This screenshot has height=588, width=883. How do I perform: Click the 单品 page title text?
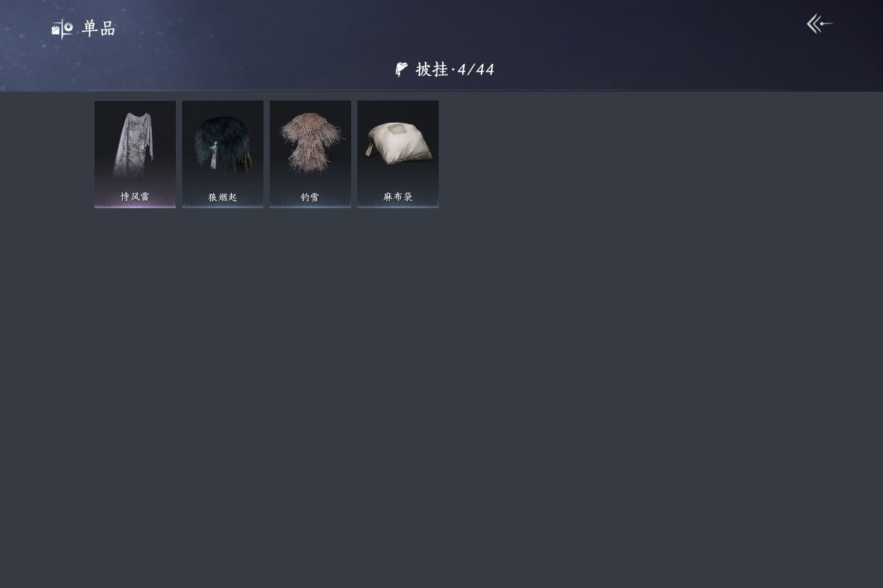pyautogui.click(x=99, y=28)
